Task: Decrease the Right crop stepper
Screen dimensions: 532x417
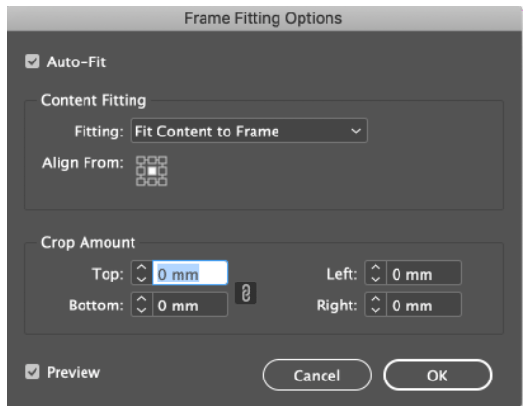Action: click(375, 310)
